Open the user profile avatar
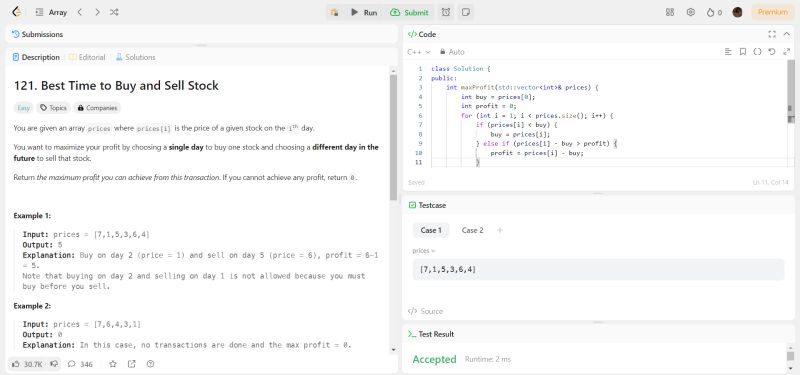Screen dimensions: 800x375 click(737, 12)
